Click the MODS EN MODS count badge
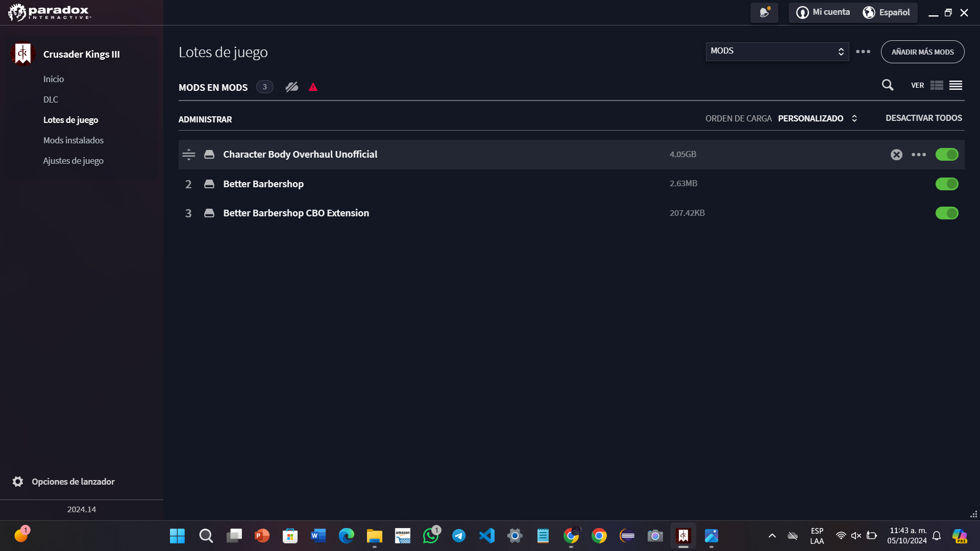This screenshot has height=551, width=980. 264,87
